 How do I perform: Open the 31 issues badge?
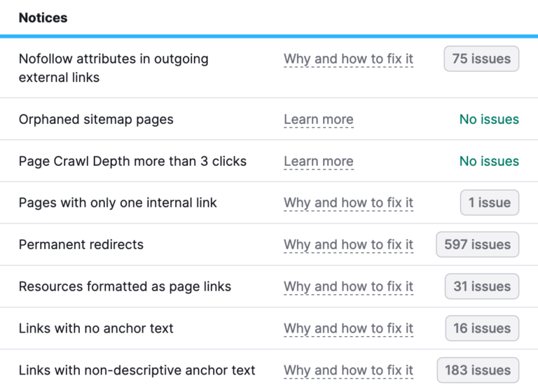(x=481, y=286)
